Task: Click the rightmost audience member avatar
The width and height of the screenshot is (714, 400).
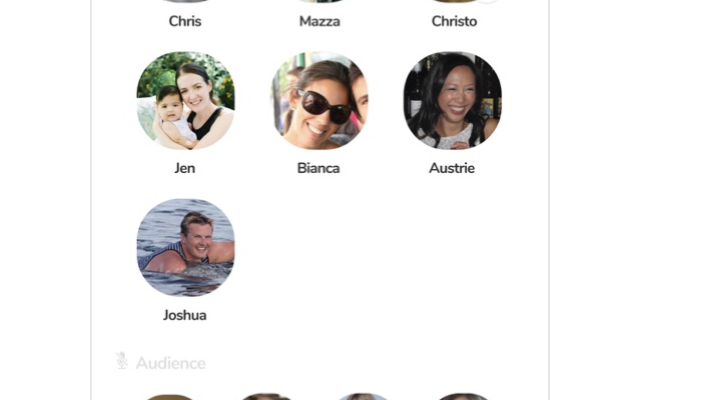Action: coord(463,397)
